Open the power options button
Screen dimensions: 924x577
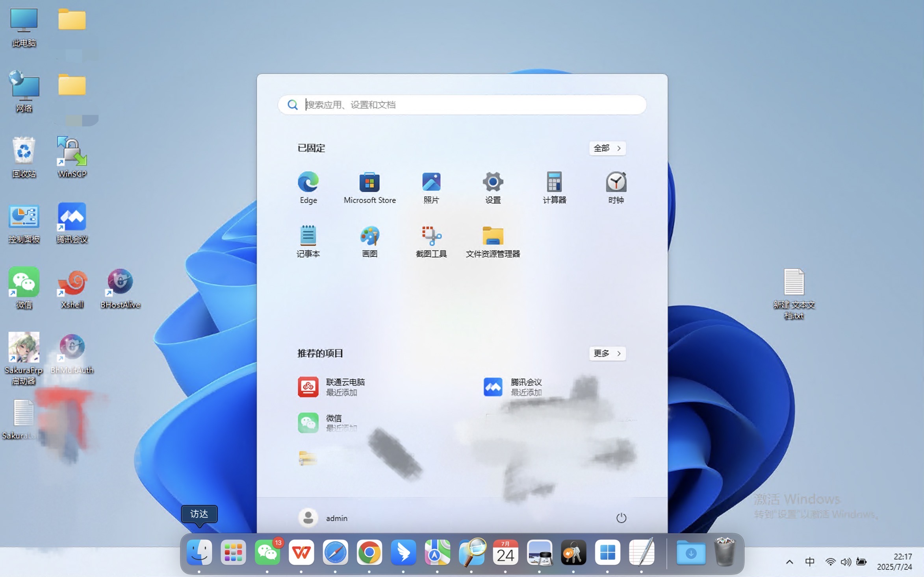point(621,518)
